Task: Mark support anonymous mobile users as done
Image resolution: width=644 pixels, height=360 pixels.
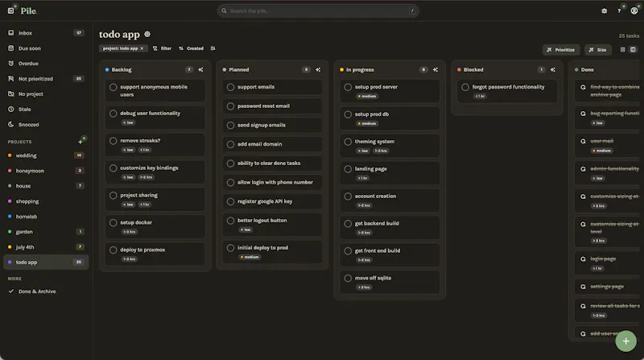Action: [114, 87]
